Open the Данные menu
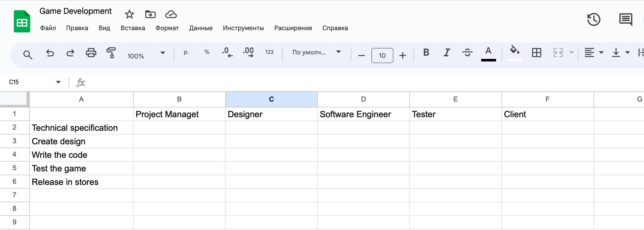 [201, 28]
